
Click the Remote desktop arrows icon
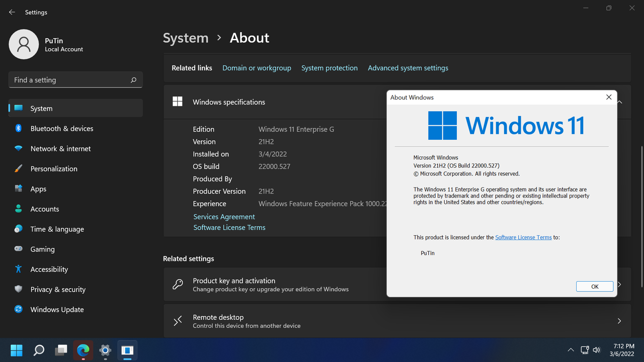point(178,321)
